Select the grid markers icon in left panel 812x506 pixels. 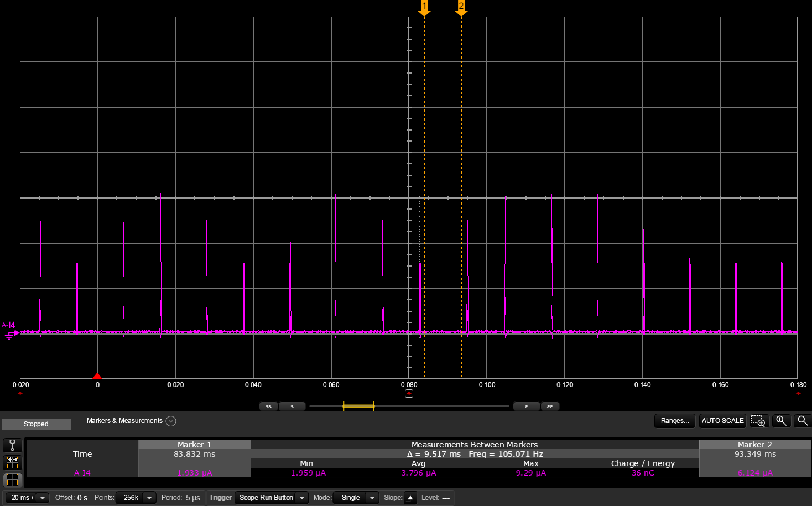pyautogui.click(x=12, y=480)
